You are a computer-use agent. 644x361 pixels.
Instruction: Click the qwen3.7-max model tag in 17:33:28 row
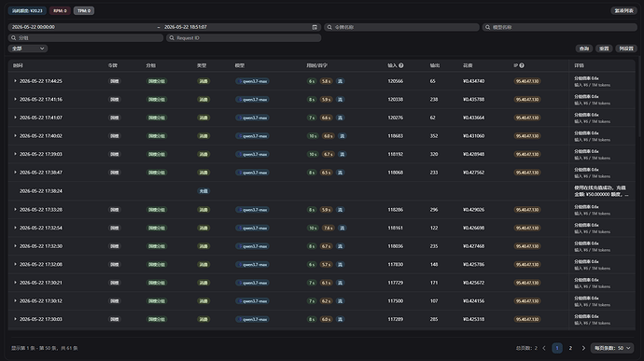[x=253, y=210]
